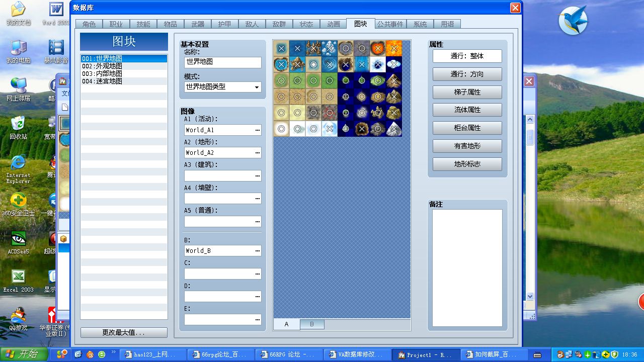The height and width of the screenshot is (362, 644).
Task: Launch Internet Explorer from the desktop
Action: (x=18, y=168)
